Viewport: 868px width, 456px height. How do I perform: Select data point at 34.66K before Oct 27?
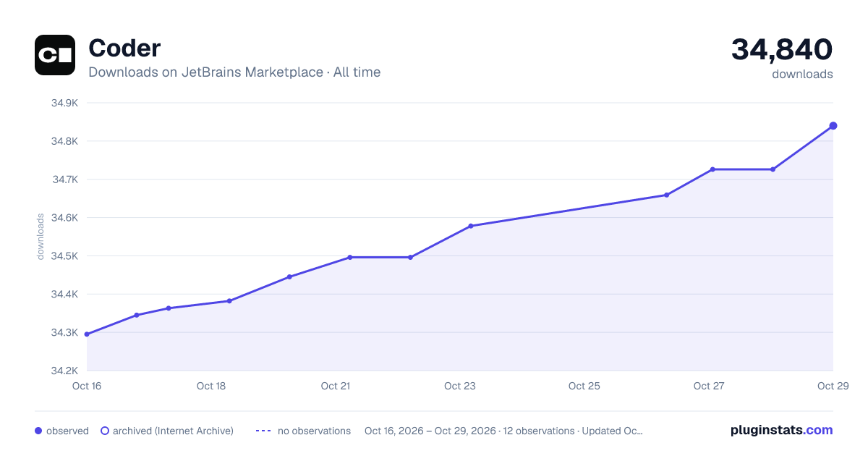[667, 195]
